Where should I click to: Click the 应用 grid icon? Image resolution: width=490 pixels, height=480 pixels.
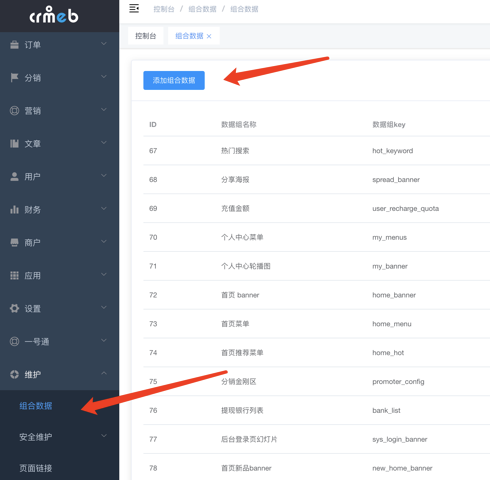click(x=14, y=275)
